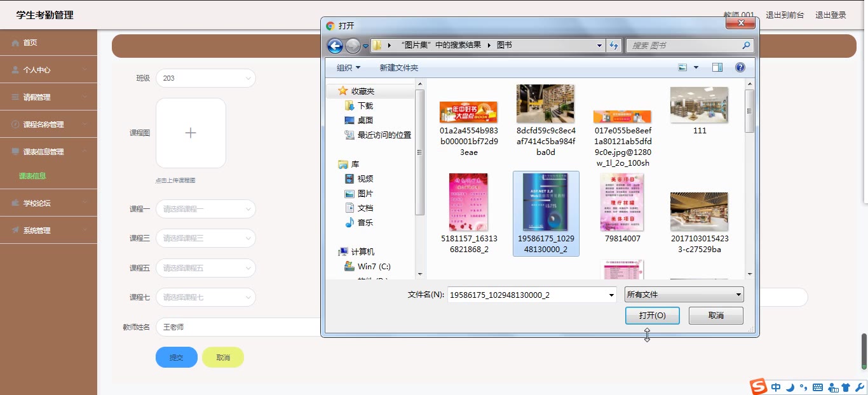Click the blue 提交 button

(x=177, y=358)
